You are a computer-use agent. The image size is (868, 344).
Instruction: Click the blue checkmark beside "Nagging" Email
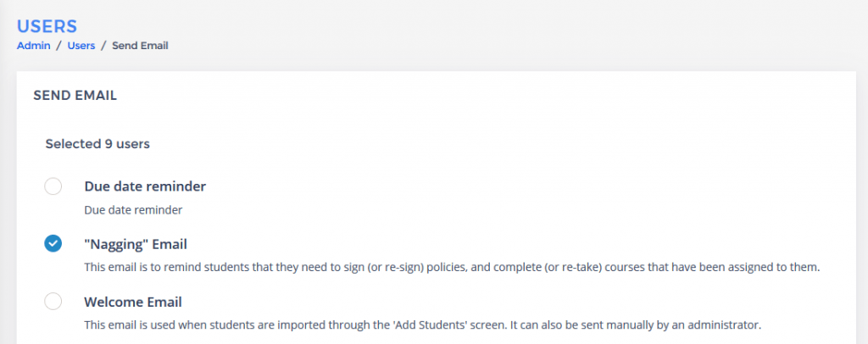[x=53, y=244]
